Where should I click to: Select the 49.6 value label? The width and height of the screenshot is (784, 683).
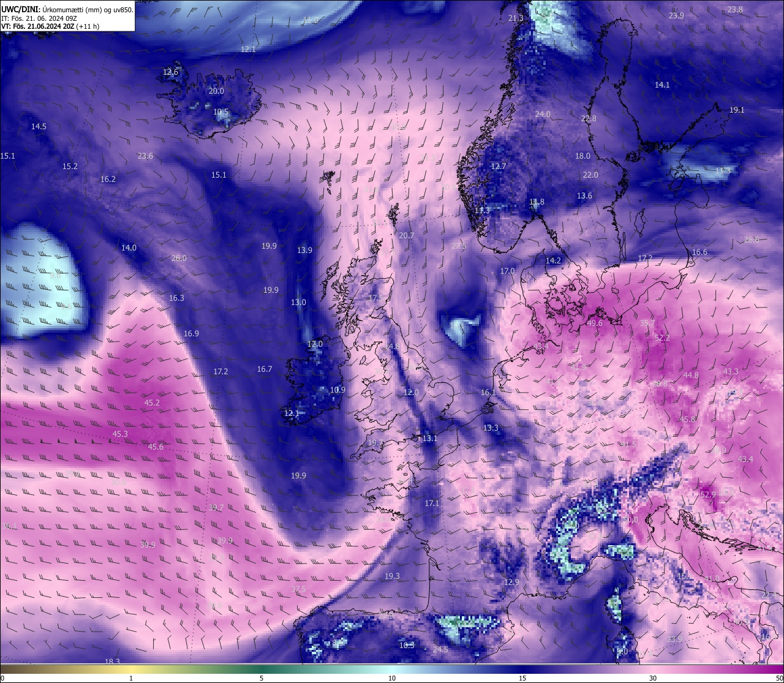(x=595, y=323)
